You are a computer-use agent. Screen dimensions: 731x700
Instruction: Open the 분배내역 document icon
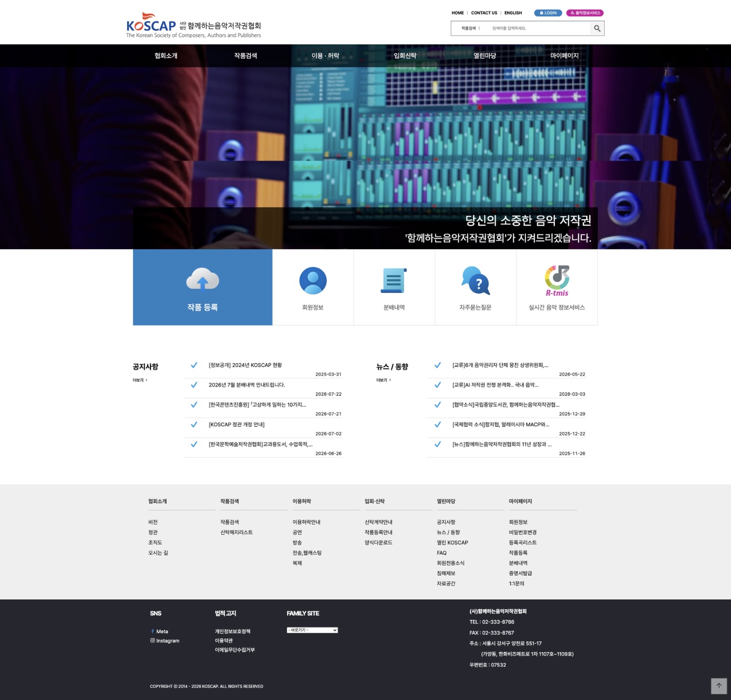pos(394,280)
